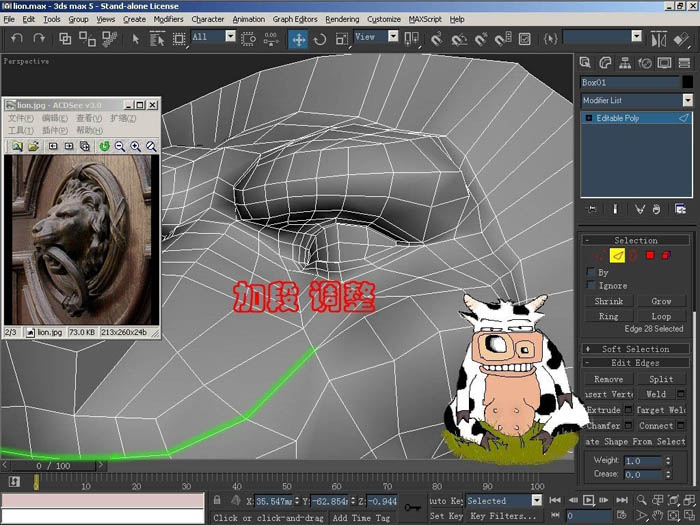The image size is (700, 525).
Task: Click the Undo arrow icon
Action: (17, 39)
